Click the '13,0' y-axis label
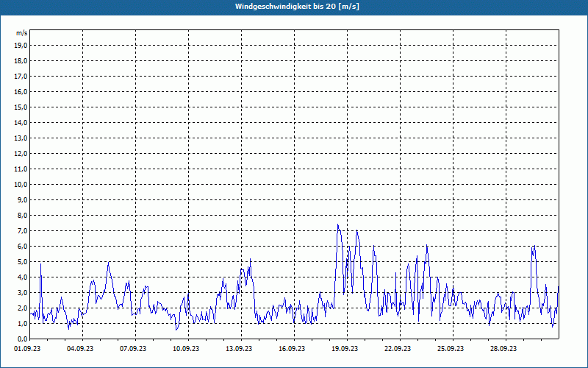The width and height of the screenshot is (588, 368). (x=21, y=138)
